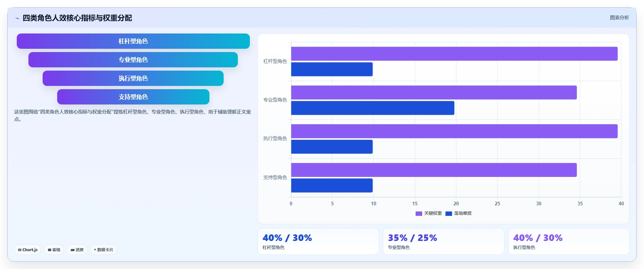Select the 数据卡片 tag chip
This screenshot has width=644, height=269.
[x=103, y=250]
